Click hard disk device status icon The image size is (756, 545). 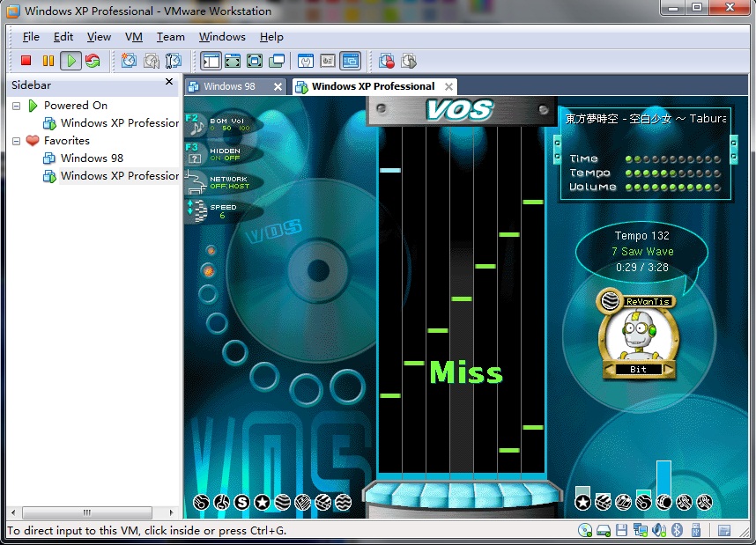604,531
